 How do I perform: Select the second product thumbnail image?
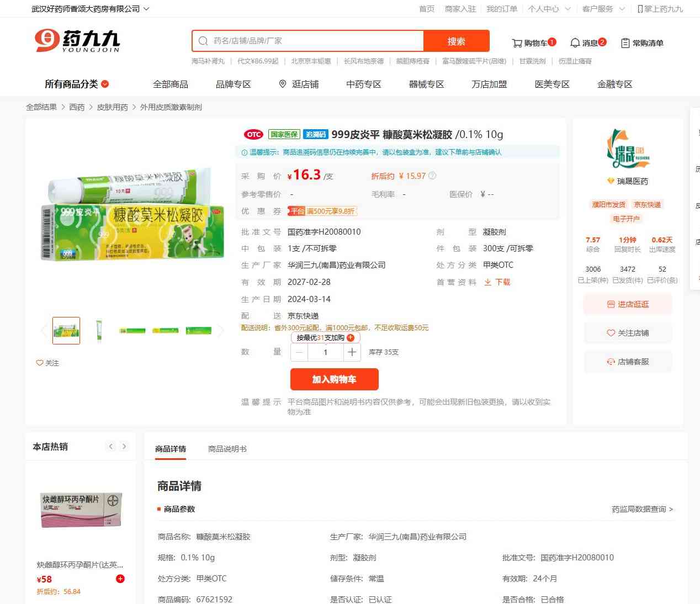(x=99, y=331)
